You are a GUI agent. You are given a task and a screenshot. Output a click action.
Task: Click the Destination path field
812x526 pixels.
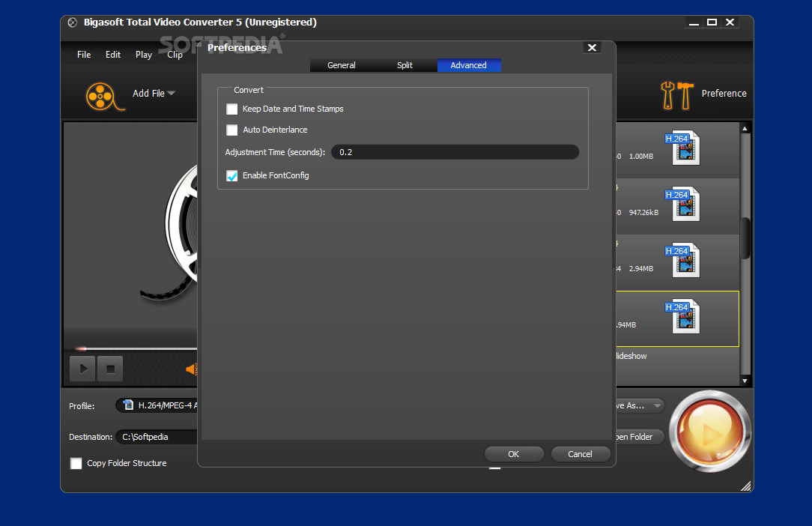coord(157,437)
